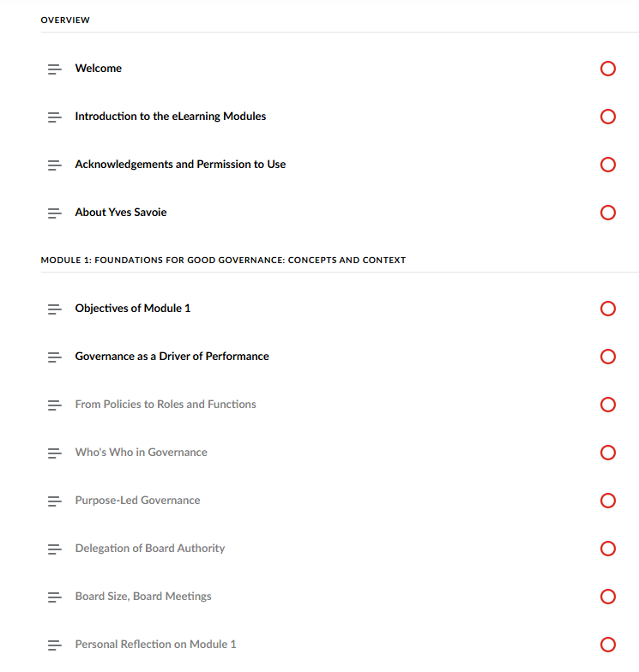The image size is (639, 672).
Task: Click the lesson icon beside Welcome
Action: click(x=55, y=69)
